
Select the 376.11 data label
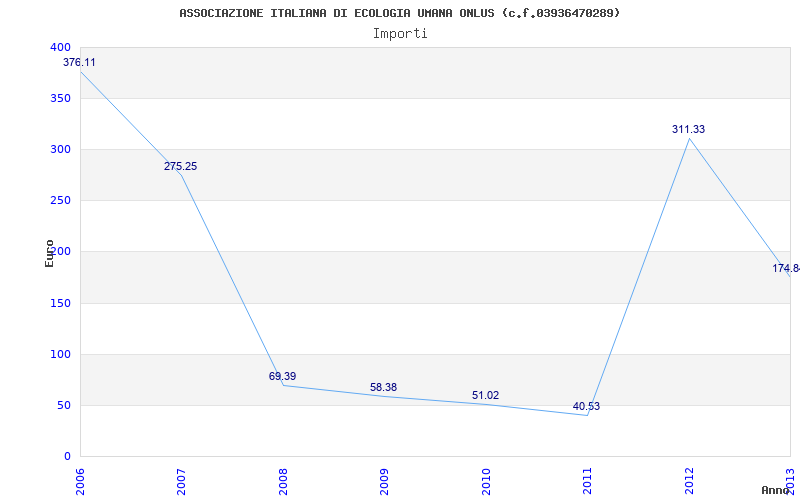tap(79, 63)
